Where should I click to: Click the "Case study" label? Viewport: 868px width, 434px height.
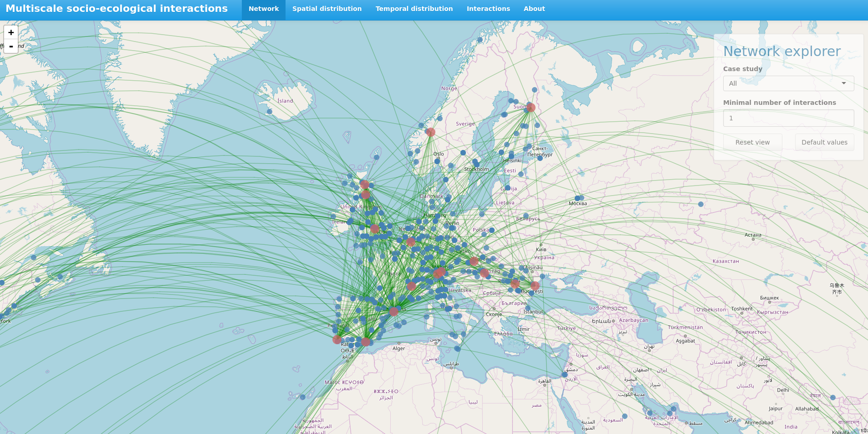click(x=743, y=69)
